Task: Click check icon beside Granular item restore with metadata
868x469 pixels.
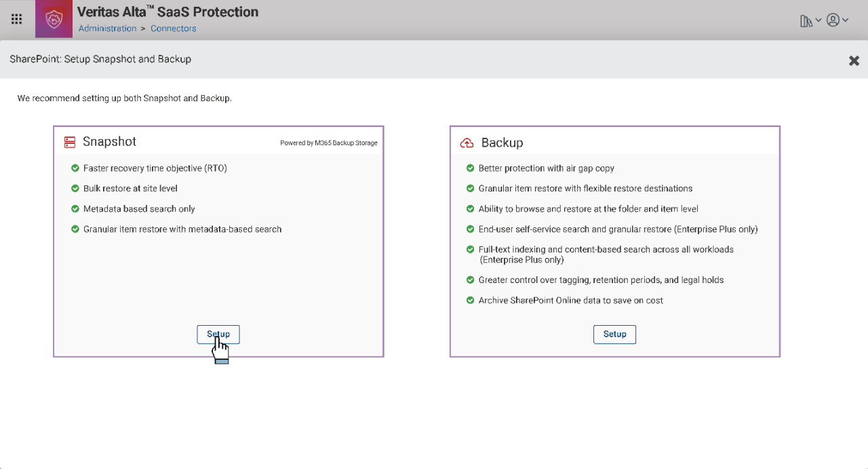Action: point(75,229)
